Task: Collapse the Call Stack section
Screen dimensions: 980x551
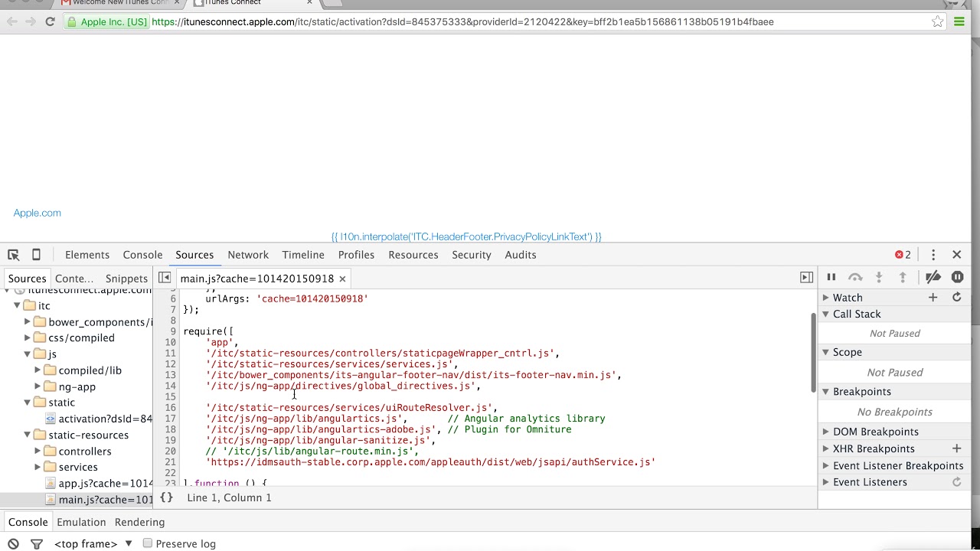Action: pyautogui.click(x=825, y=314)
